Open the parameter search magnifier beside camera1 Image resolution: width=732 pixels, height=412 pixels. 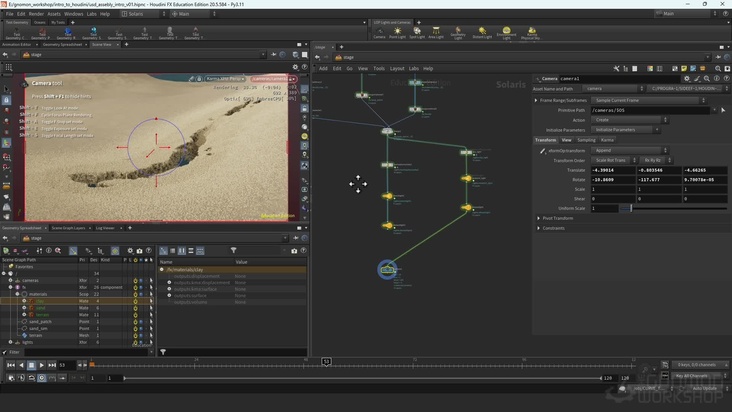(707, 79)
